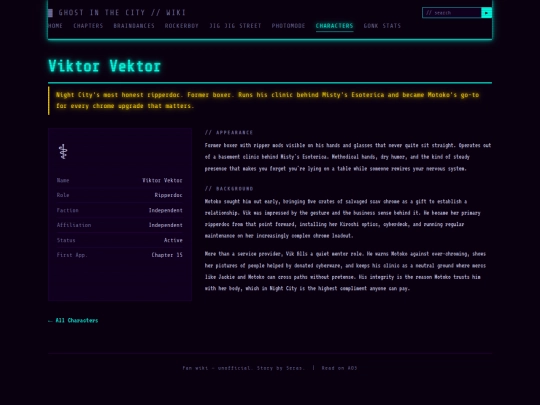Open the Chapters nav item

[x=88, y=26]
